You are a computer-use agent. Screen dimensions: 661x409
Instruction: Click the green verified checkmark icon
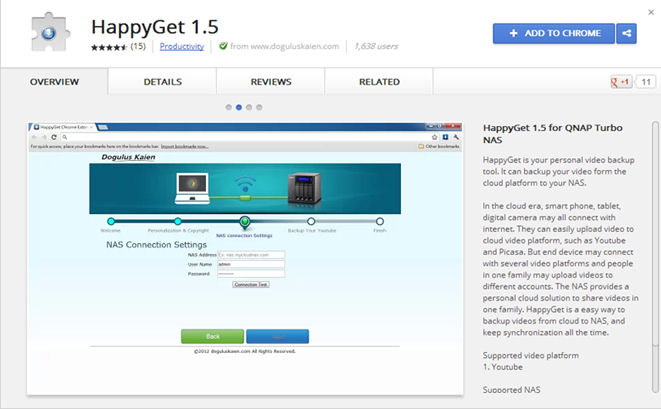pos(223,46)
